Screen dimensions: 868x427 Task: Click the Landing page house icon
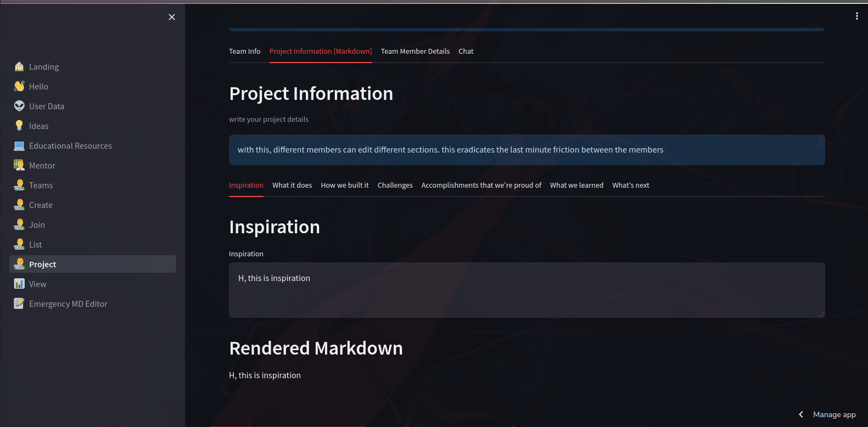coord(19,66)
